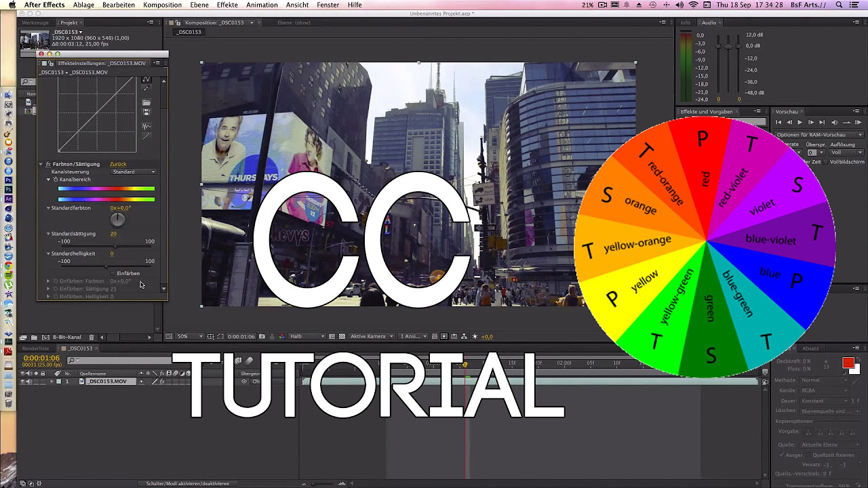Collapse the Farbton/Sättigung effect

point(41,164)
